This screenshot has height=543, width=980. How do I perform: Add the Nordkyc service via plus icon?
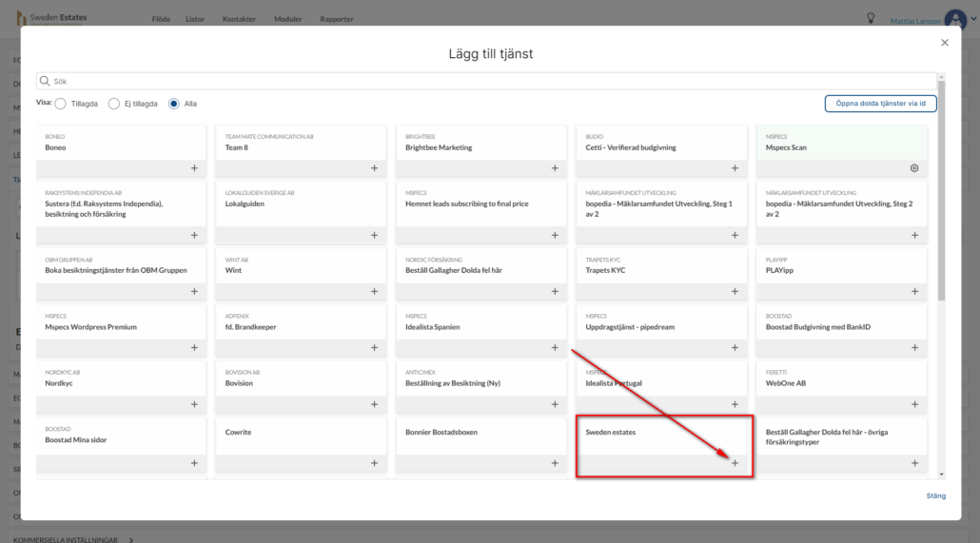tap(194, 404)
